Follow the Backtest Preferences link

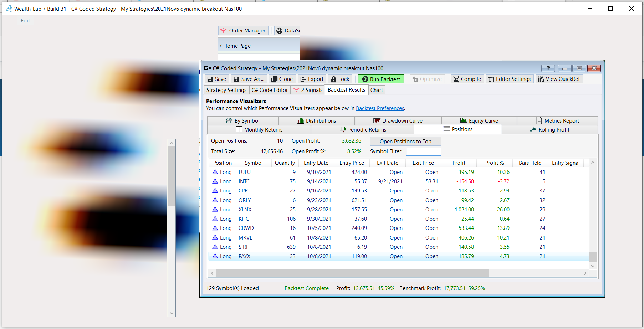pyautogui.click(x=380, y=108)
